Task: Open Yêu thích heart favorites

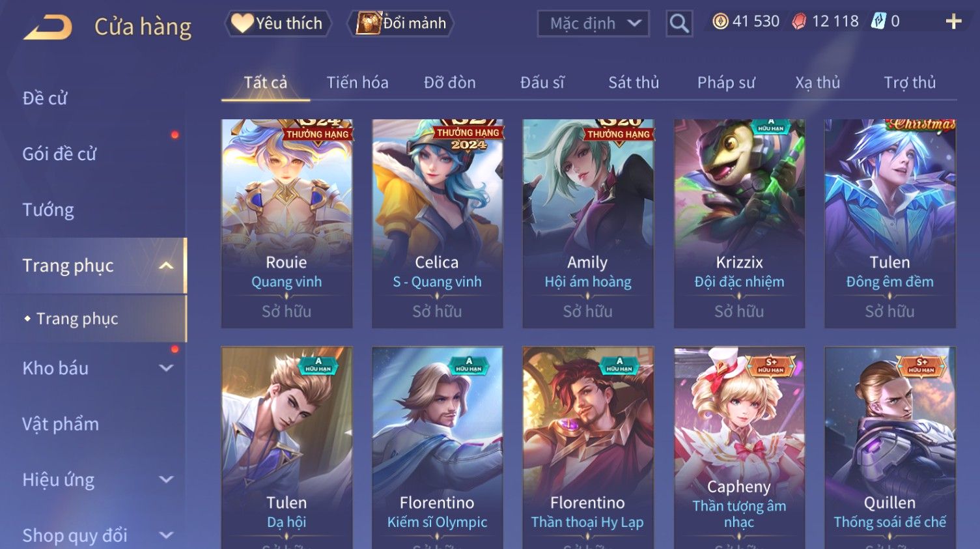Action: pos(278,23)
